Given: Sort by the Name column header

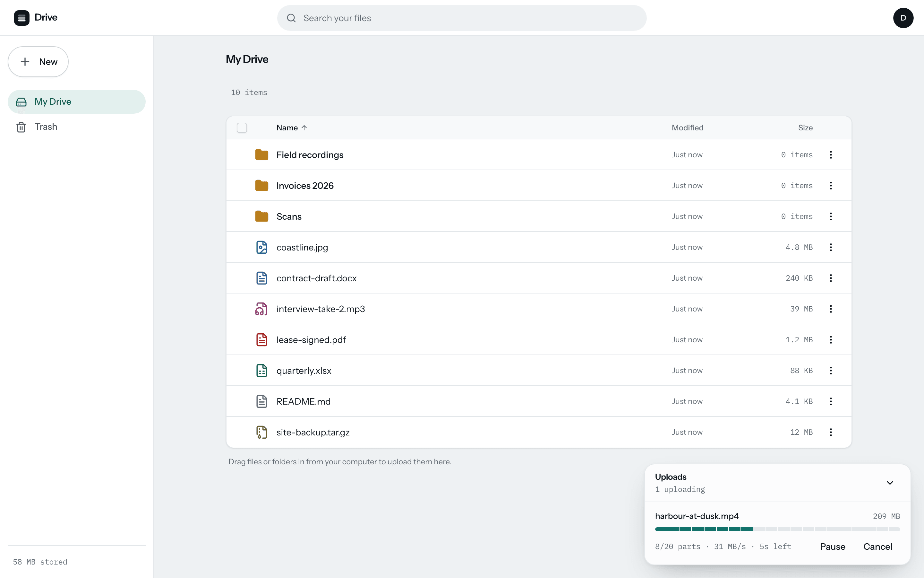Looking at the screenshot, I should (292, 128).
